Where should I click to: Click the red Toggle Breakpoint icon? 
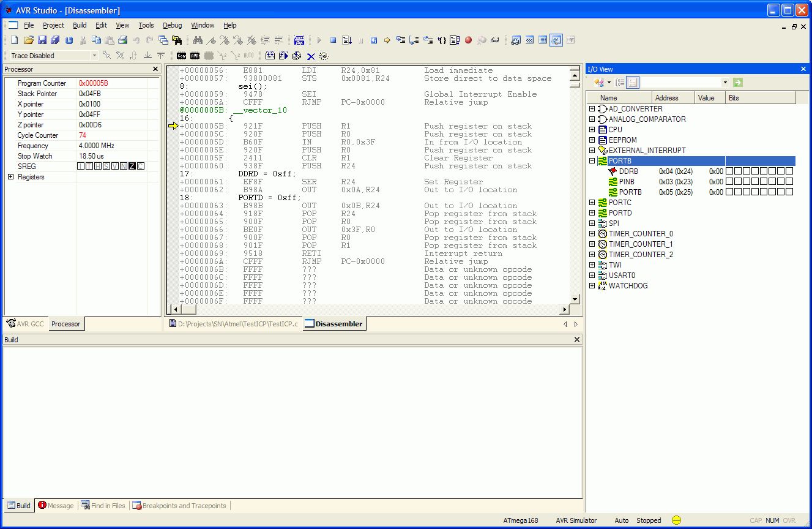pyautogui.click(x=468, y=40)
